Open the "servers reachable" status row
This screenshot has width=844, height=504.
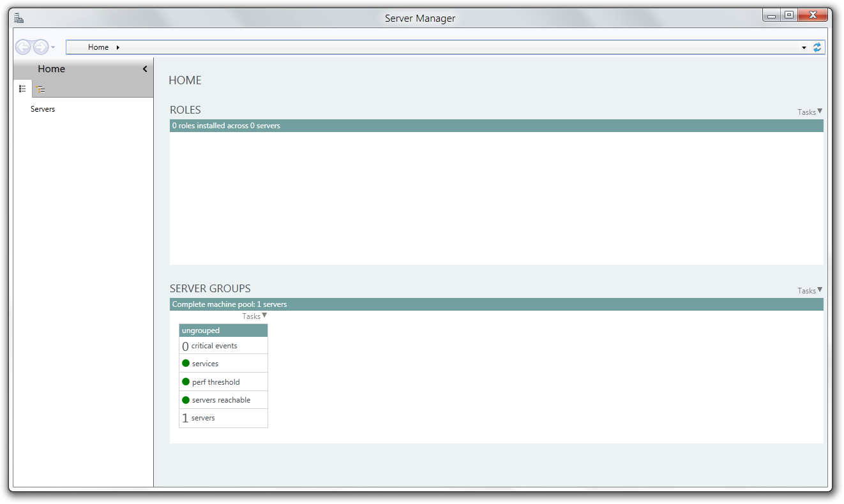coord(223,400)
